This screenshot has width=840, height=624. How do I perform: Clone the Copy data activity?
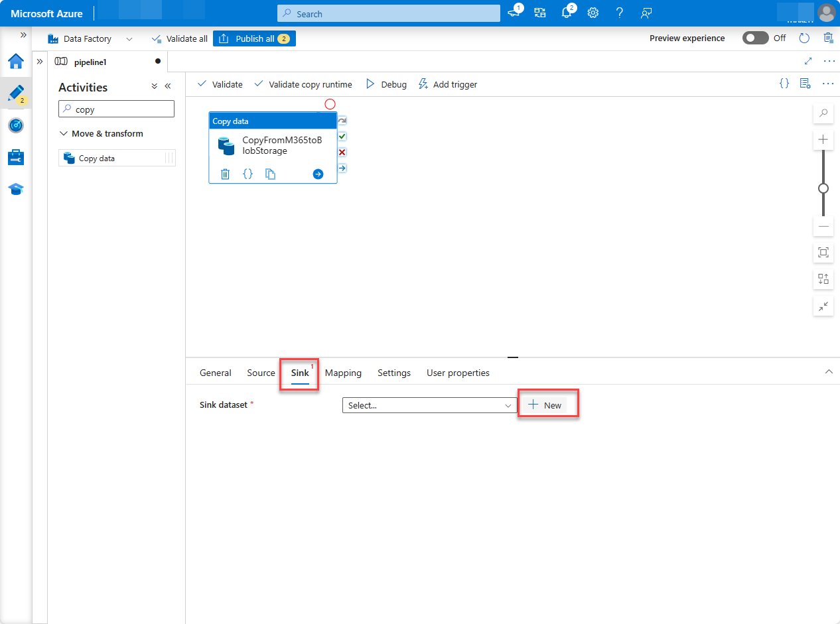270,174
